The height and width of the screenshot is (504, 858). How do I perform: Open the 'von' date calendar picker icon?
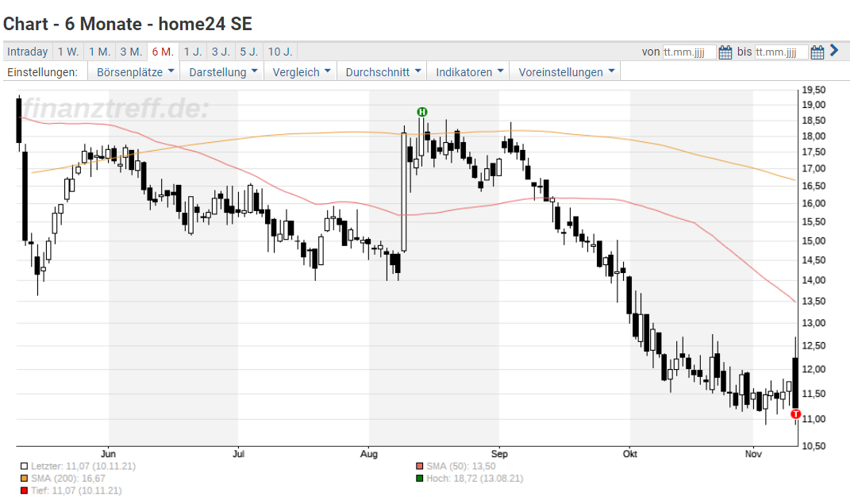click(x=725, y=52)
